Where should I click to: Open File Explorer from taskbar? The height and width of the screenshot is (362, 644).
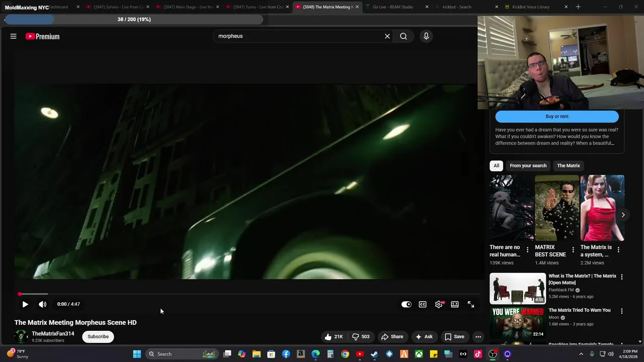[x=257, y=354]
